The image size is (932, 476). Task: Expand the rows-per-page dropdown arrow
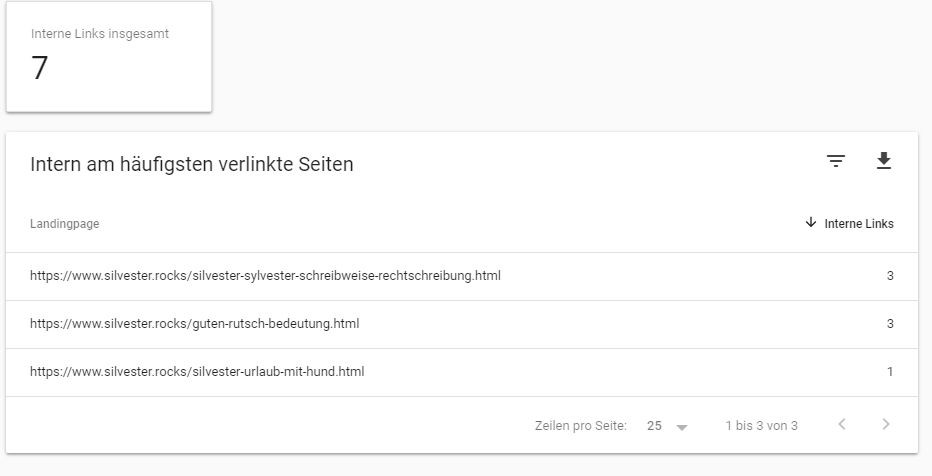pos(682,427)
